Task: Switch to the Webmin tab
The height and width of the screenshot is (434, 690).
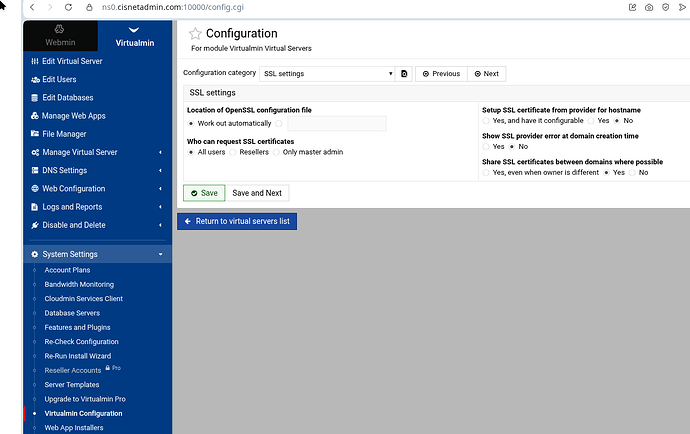Action: coord(60,35)
